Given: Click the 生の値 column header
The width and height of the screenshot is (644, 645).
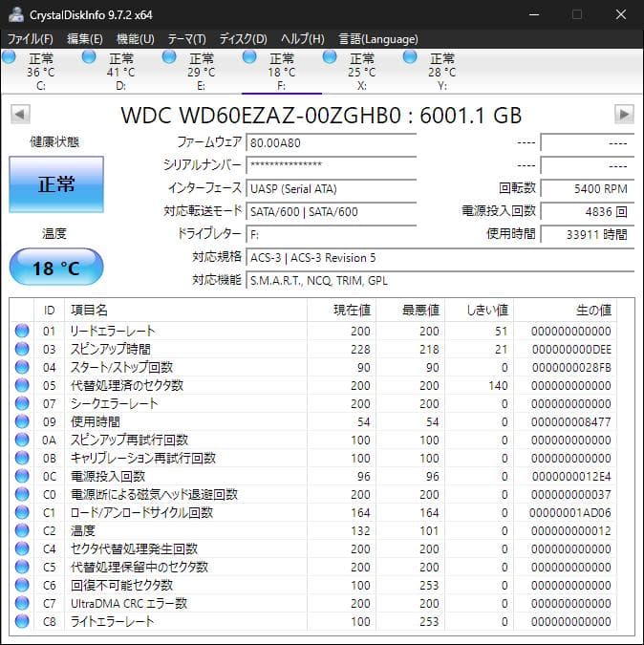Looking at the screenshot, I should pos(565,311).
